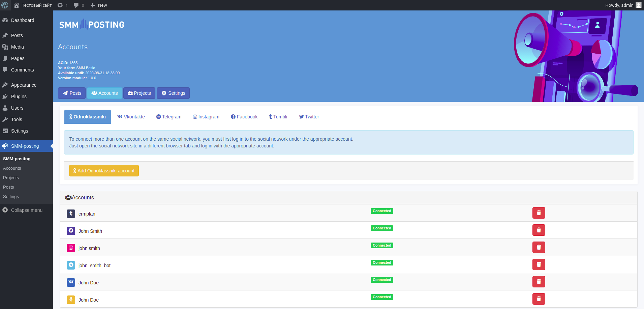The image size is (644, 309).
Task: Open the Accounts button in plugin header
Action: [104, 93]
